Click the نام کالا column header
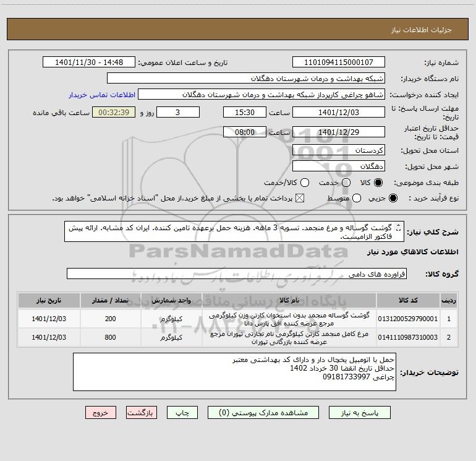The image size is (476, 461). 289,300
